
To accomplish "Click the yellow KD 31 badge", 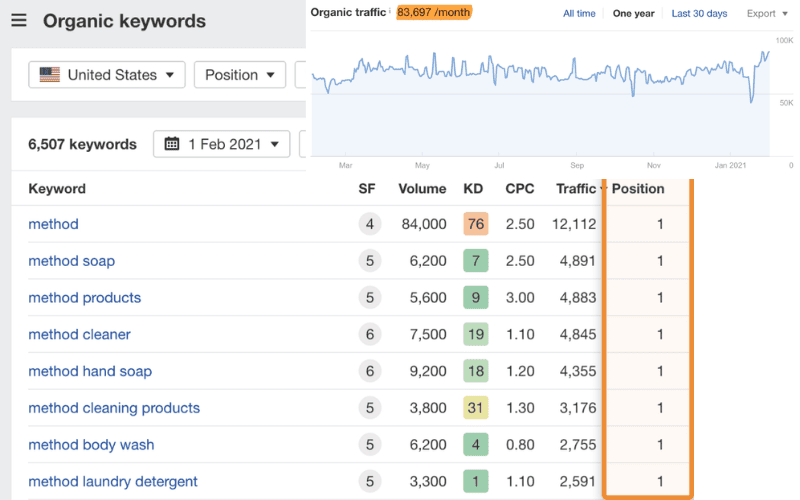I will pos(476,408).
